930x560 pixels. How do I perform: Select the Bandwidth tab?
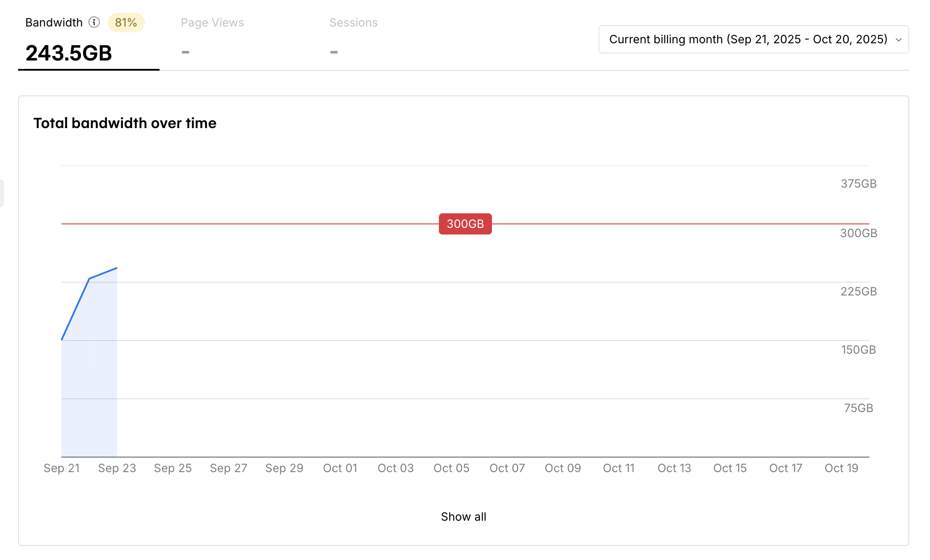coord(54,23)
